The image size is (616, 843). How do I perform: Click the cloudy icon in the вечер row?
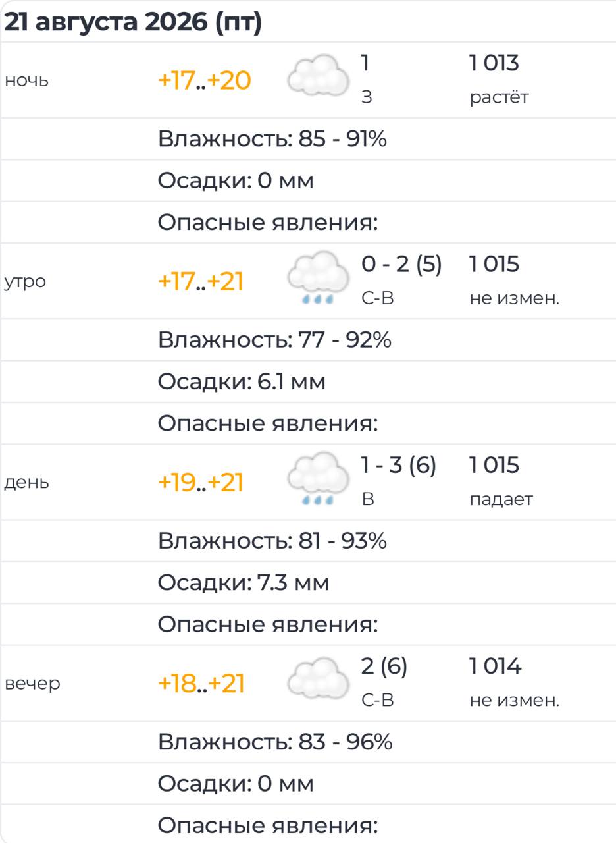click(x=319, y=679)
